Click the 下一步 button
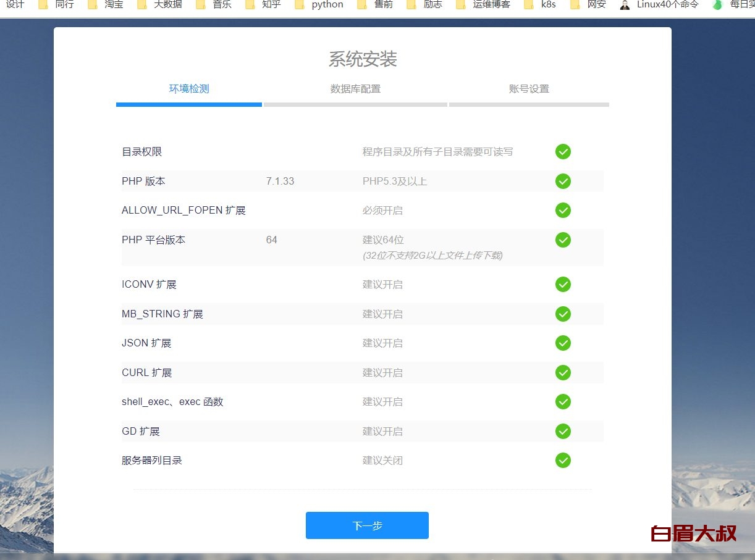 click(367, 525)
